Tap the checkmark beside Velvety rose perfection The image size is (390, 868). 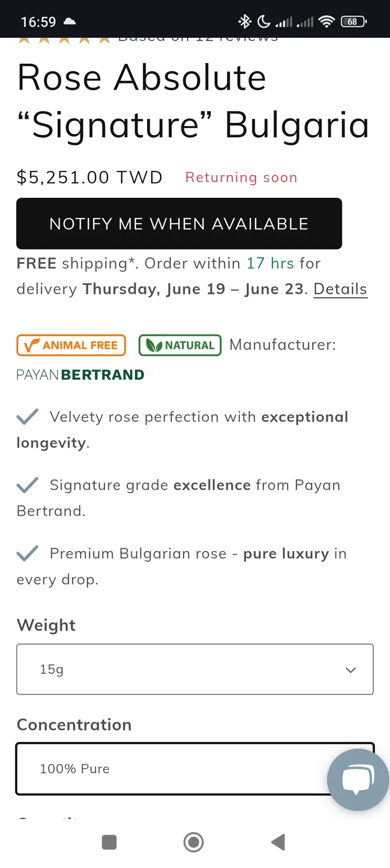[x=27, y=417]
